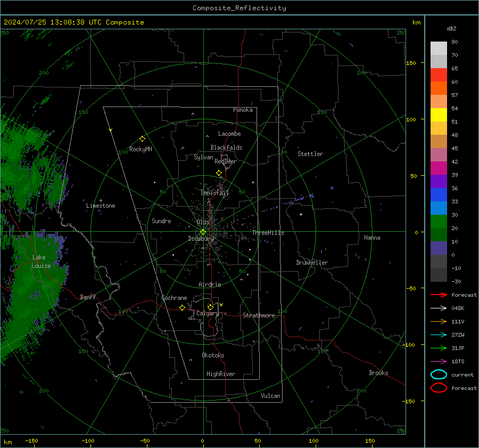Click the Brooks map label
The height and width of the screenshot is (448, 479).
[x=378, y=373]
